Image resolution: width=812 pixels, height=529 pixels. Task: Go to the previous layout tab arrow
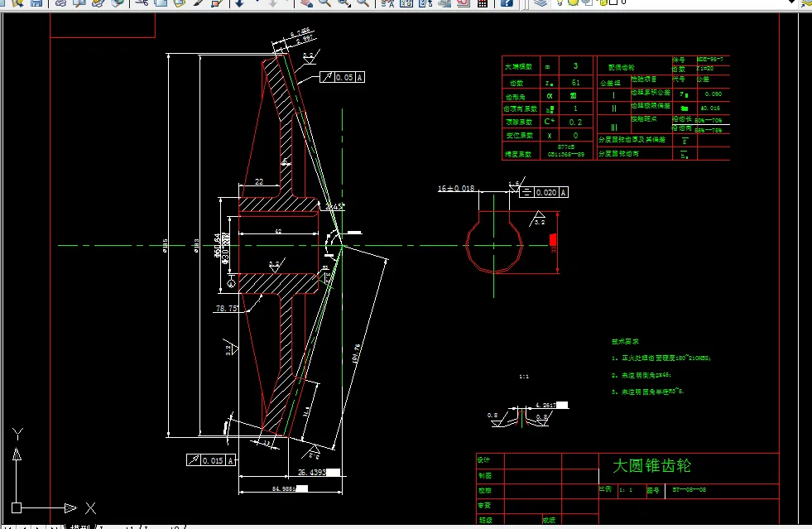pyautogui.click(x=23, y=527)
